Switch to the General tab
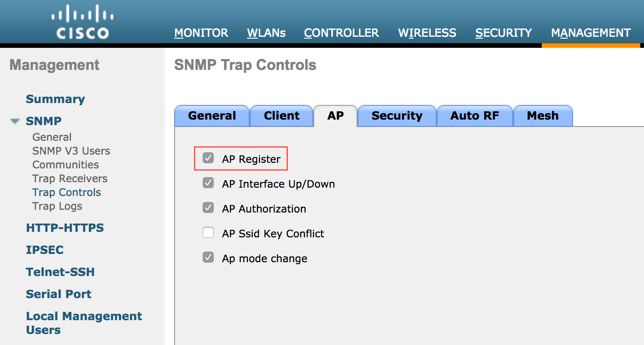644x345 pixels. [x=212, y=116]
